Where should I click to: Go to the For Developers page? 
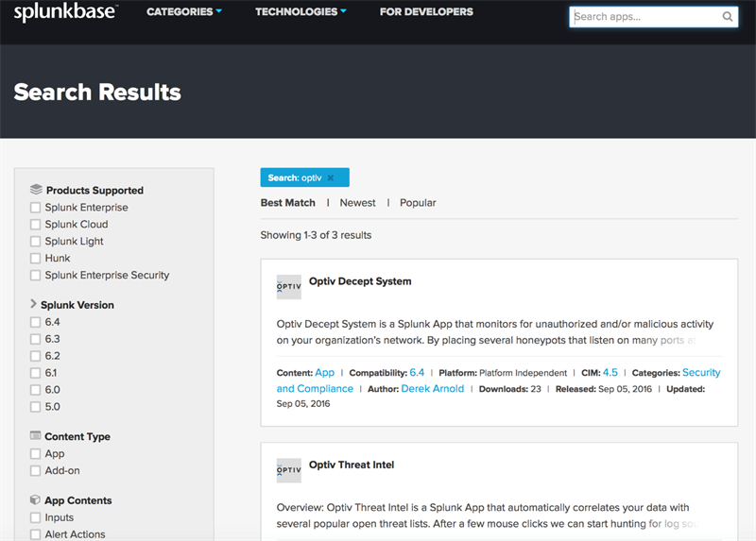(x=426, y=12)
